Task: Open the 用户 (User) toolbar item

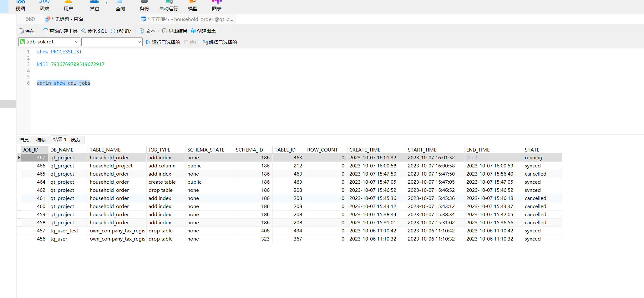Action: (x=68, y=6)
